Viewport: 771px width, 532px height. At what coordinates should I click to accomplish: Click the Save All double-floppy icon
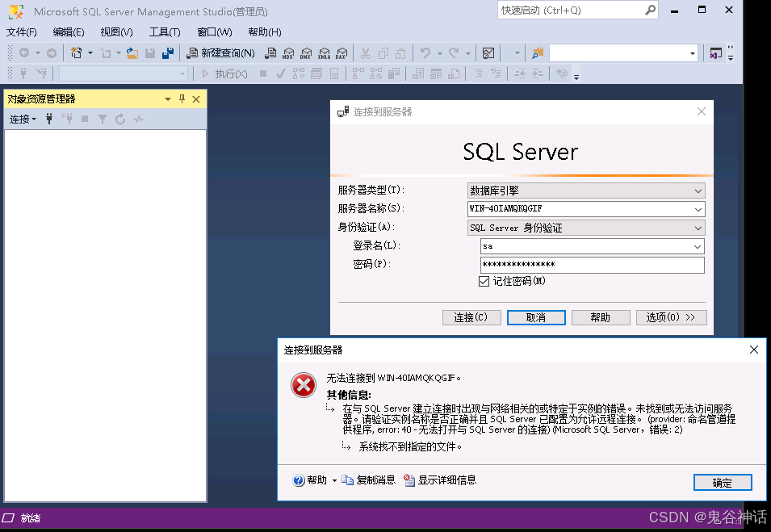(168, 52)
